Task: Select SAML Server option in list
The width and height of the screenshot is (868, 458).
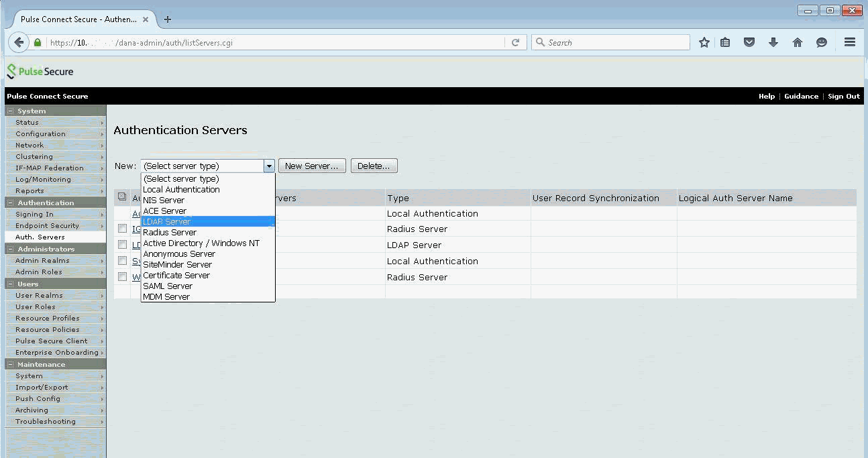Action: 168,286
